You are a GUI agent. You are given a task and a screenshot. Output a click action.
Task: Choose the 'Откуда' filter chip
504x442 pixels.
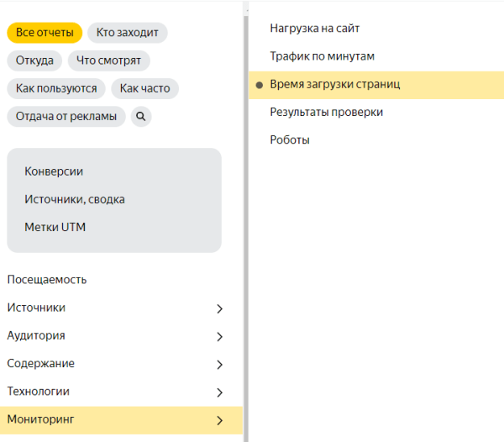(x=34, y=61)
